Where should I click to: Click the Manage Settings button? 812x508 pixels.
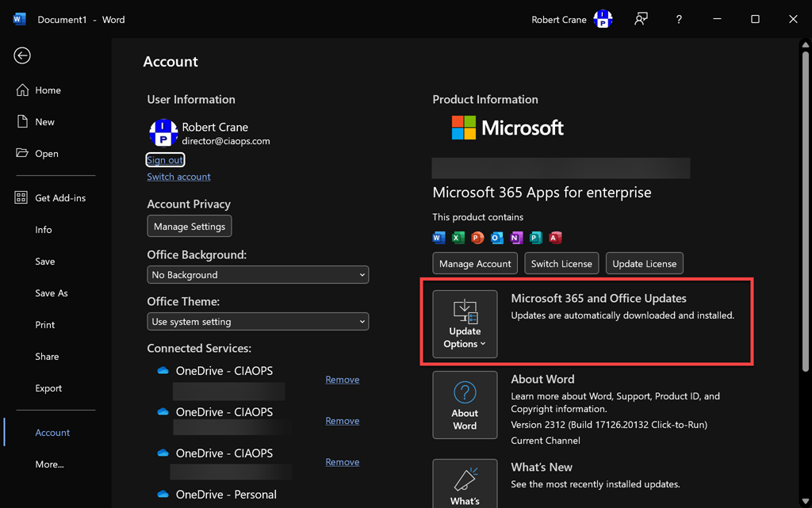pyautogui.click(x=190, y=227)
